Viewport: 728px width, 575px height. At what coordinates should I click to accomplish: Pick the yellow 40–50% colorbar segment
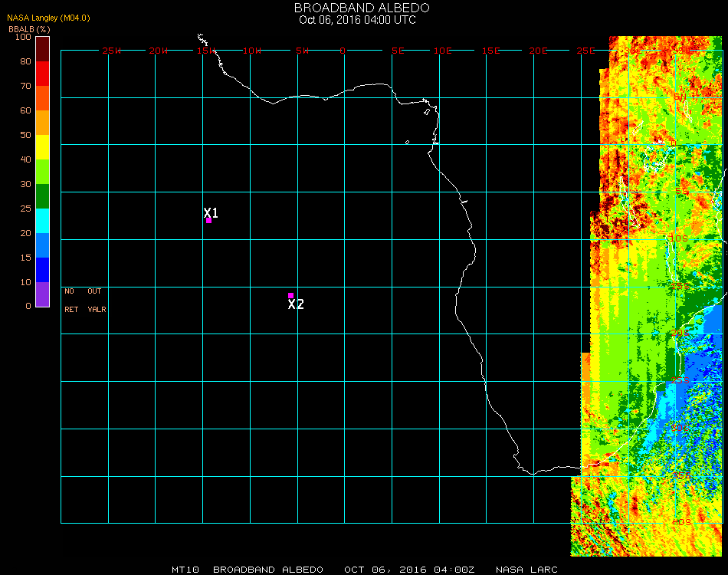42,146
